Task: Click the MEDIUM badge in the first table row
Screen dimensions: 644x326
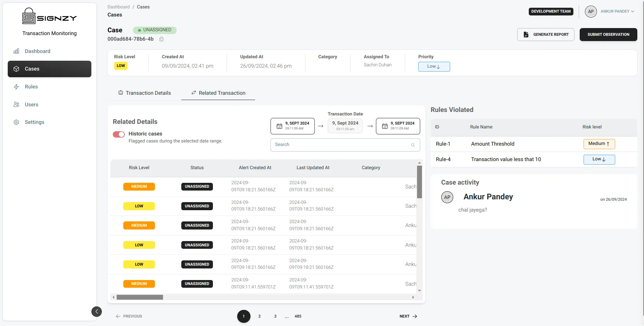Action: click(139, 187)
